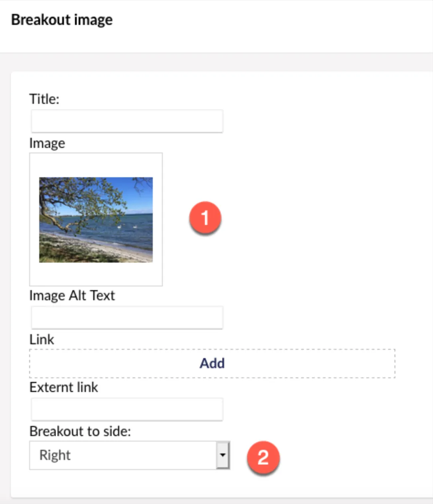Select the 'Right' value in the side combo box
Screen dimensions: 433x504
coord(55,456)
